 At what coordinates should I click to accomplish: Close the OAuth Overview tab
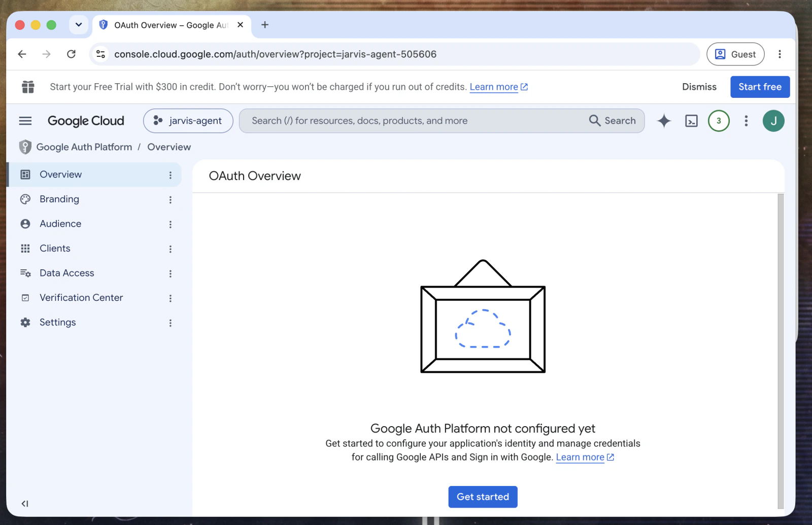[241, 25]
